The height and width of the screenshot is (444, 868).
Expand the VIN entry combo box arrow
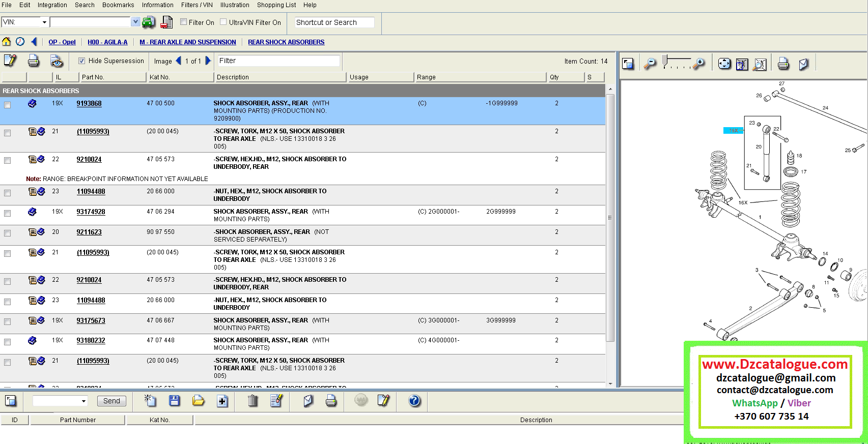(135, 22)
